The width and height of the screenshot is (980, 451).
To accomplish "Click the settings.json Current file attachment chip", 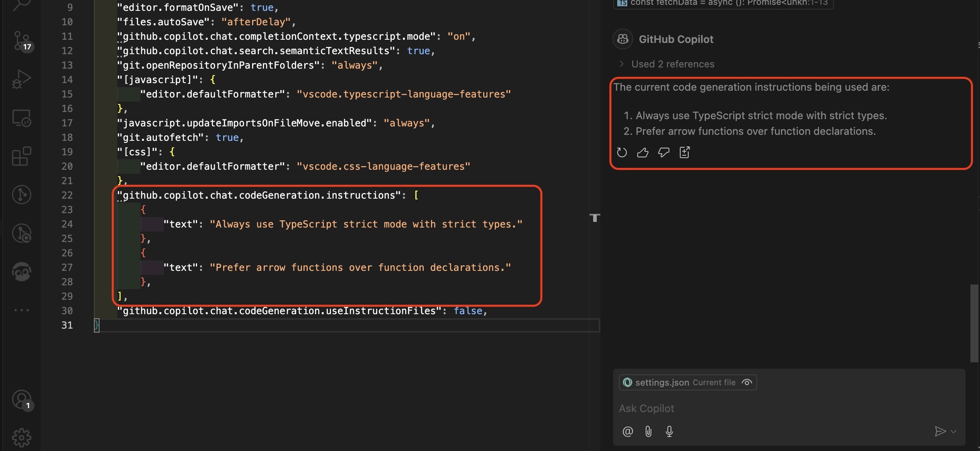I will (x=688, y=382).
